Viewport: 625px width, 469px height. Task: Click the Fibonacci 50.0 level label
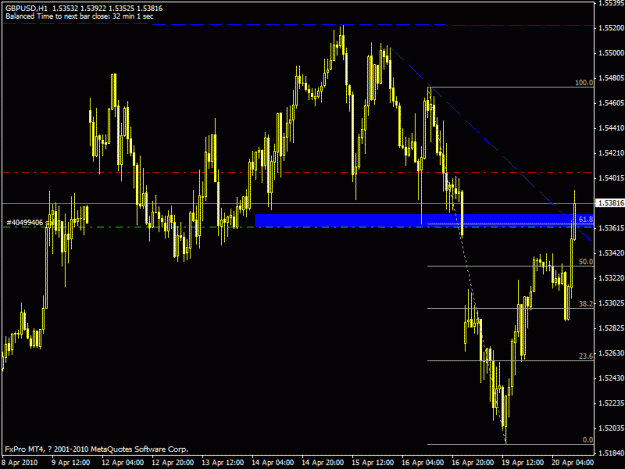(586, 262)
